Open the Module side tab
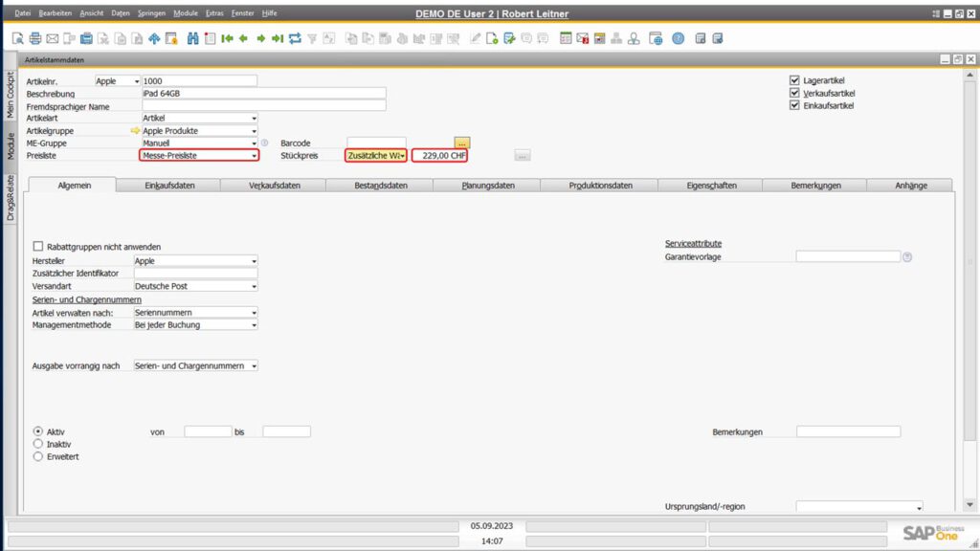 pyautogui.click(x=10, y=146)
